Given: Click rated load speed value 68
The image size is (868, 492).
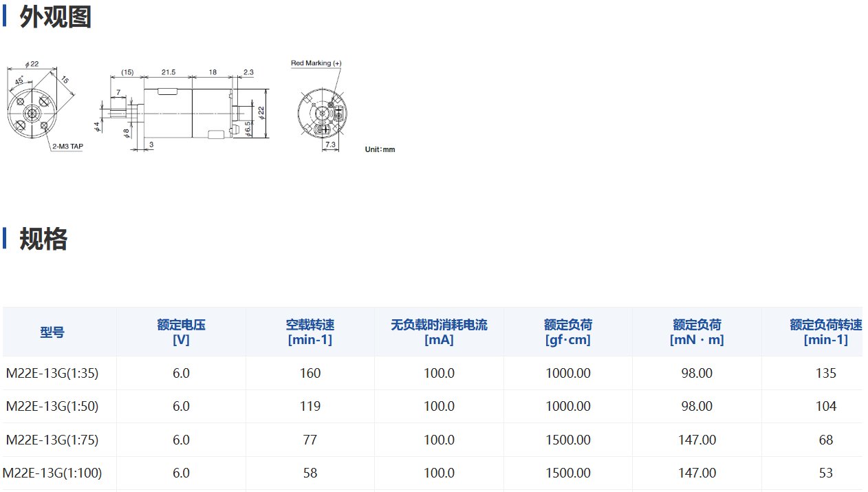Looking at the screenshot, I should 826,440.
